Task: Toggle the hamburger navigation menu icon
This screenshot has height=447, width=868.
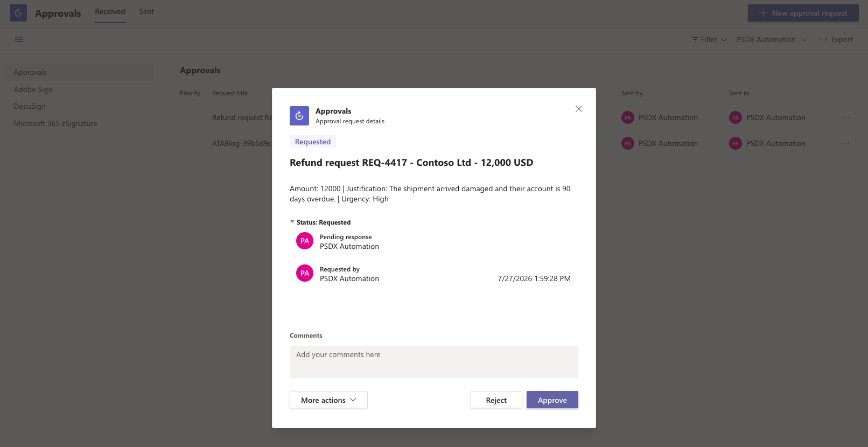Action: tap(19, 39)
